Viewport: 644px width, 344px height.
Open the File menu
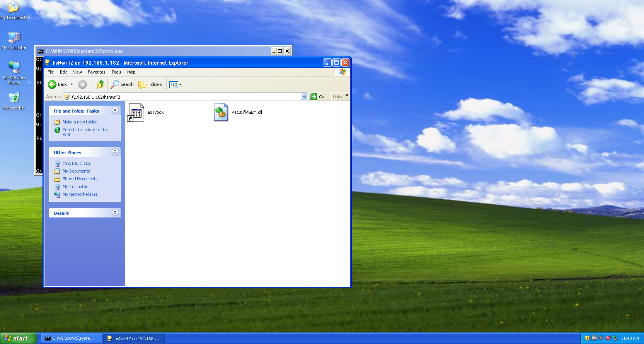[x=51, y=72]
